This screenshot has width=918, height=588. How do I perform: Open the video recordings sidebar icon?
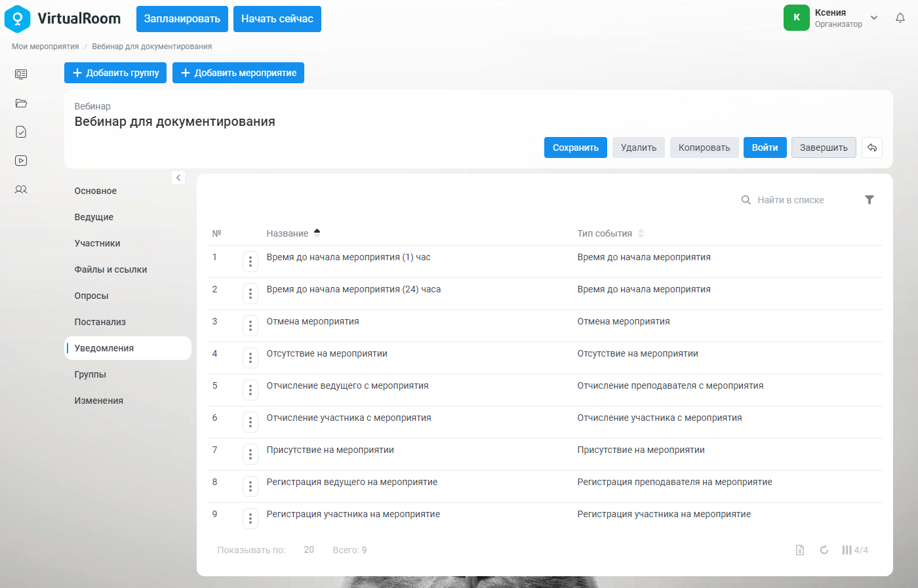tap(21, 161)
